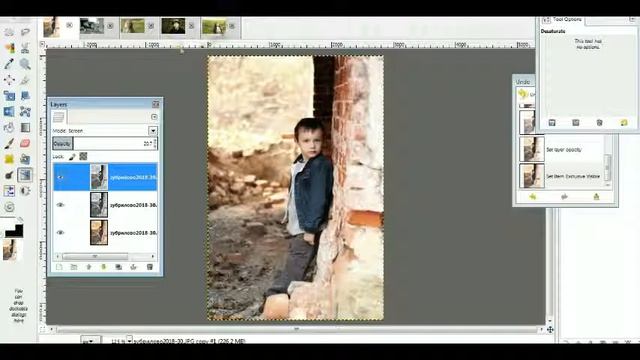
Task: Anchor the floating layer
Action: pos(133,267)
